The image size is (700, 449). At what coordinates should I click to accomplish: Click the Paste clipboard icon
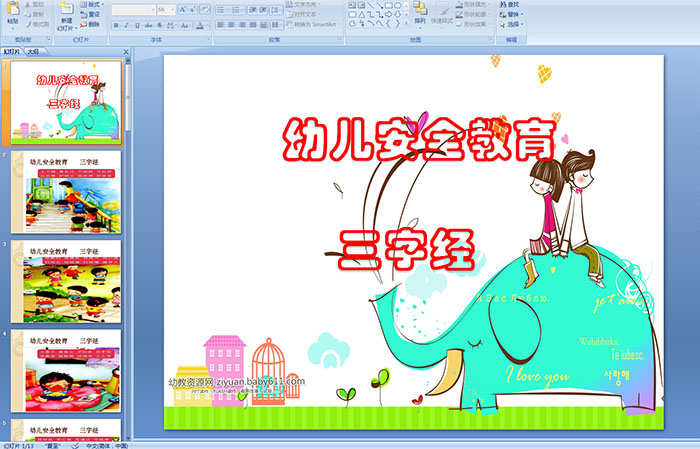pos(13,9)
